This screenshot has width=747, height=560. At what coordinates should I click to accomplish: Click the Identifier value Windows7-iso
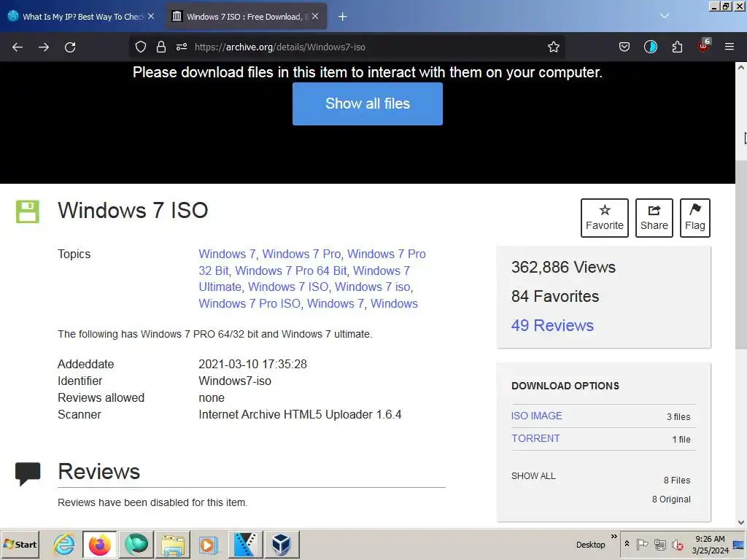pyautogui.click(x=235, y=381)
